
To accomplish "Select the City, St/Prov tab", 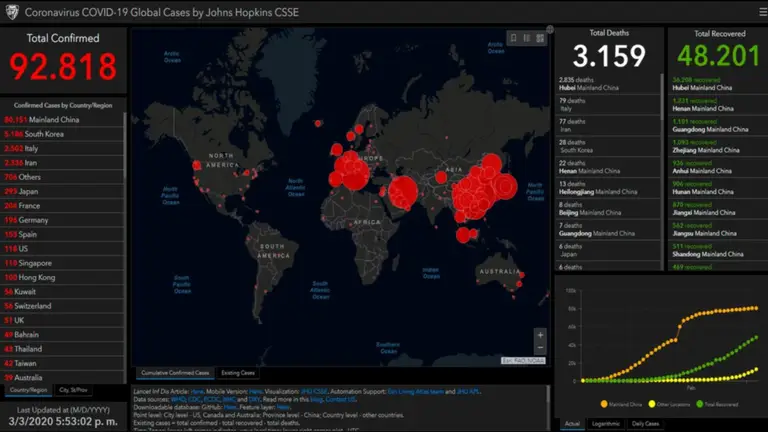I will (x=73, y=390).
